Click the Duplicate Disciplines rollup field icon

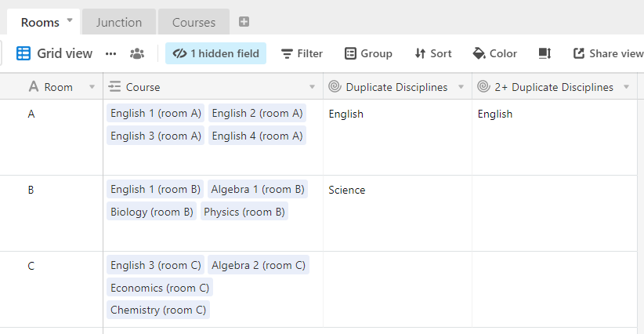(335, 87)
